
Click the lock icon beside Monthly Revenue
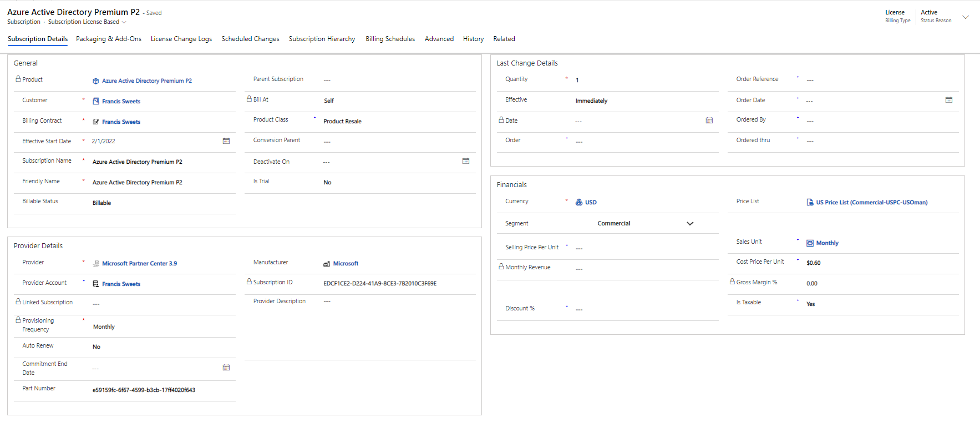pyautogui.click(x=501, y=267)
